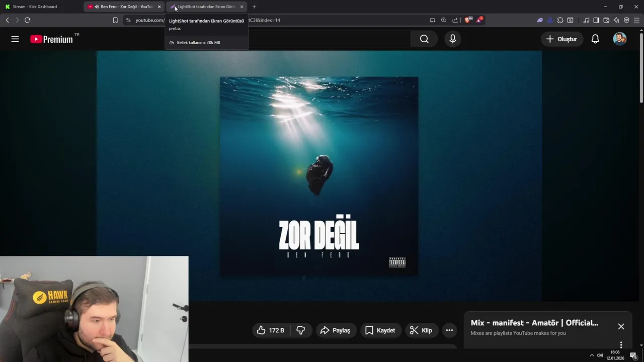The image size is (644, 362).
Task: Open Brave VPN shield icon
Action: 626,20
